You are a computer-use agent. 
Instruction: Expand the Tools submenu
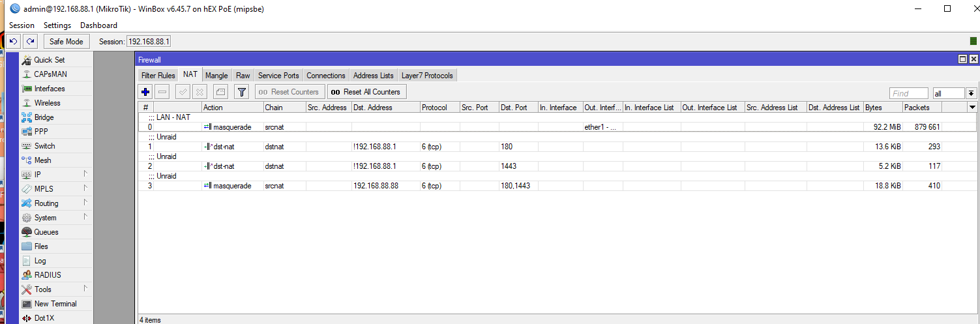(x=55, y=289)
